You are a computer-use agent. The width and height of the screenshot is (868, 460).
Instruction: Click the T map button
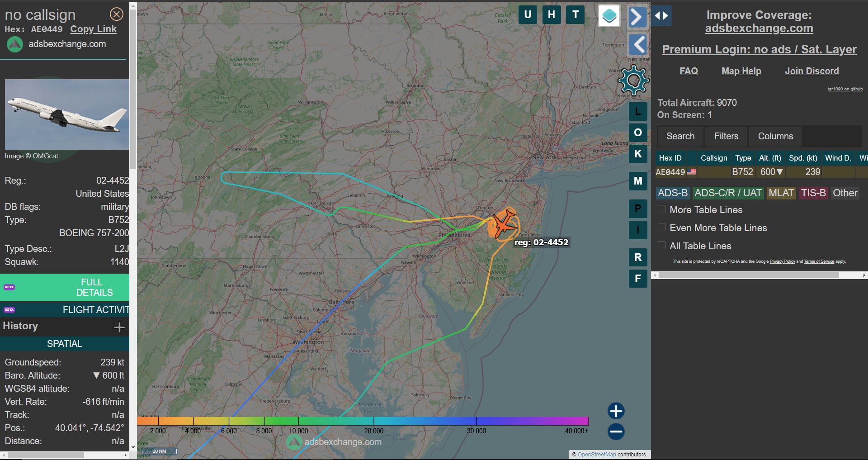point(576,14)
